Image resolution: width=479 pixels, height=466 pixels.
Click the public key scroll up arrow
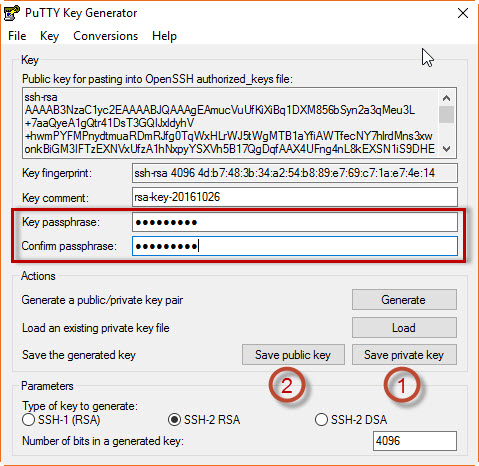point(446,98)
